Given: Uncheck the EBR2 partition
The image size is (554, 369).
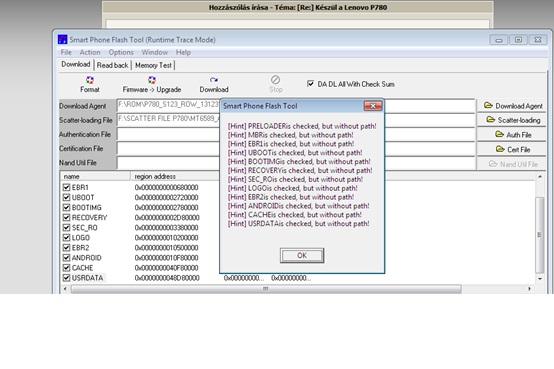Looking at the screenshot, I should [66, 247].
